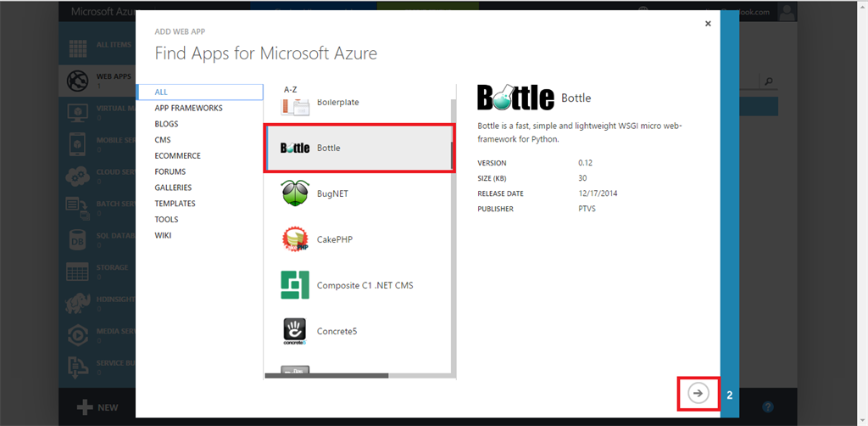This screenshot has width=868, height=426.
Task: Select CakePHP app name
Action: tap(335, 239)
